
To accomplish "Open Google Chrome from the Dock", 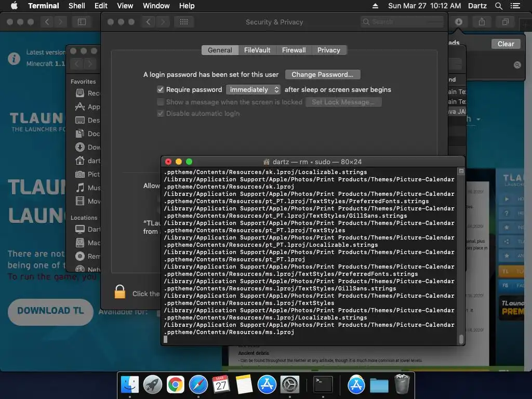I will (176, 384).
